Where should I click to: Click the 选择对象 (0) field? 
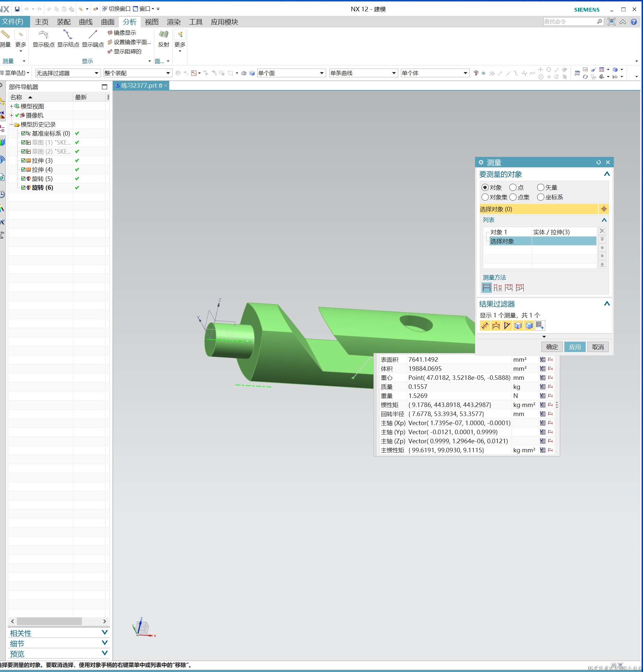pos(538,209)
